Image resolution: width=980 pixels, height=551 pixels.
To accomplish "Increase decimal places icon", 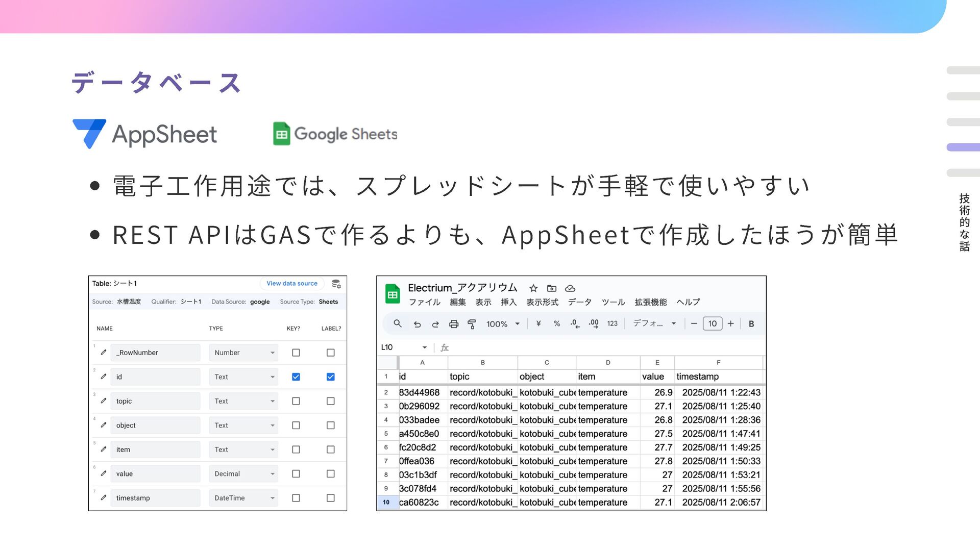I will 594,323.
